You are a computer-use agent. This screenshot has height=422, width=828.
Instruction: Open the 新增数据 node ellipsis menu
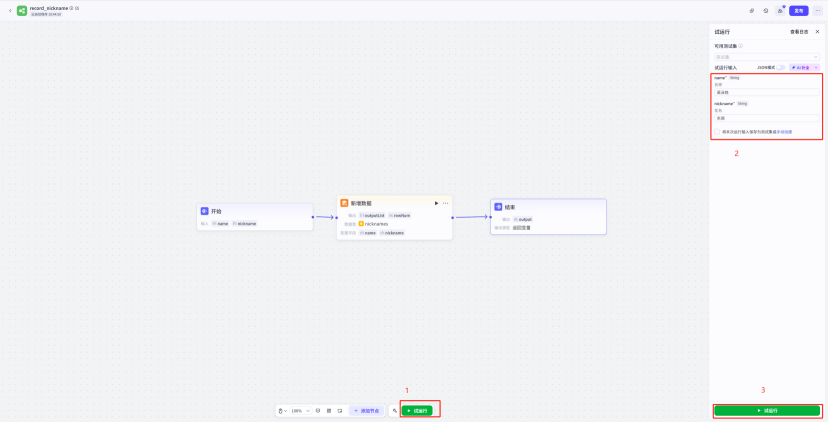tap(445, 203)
